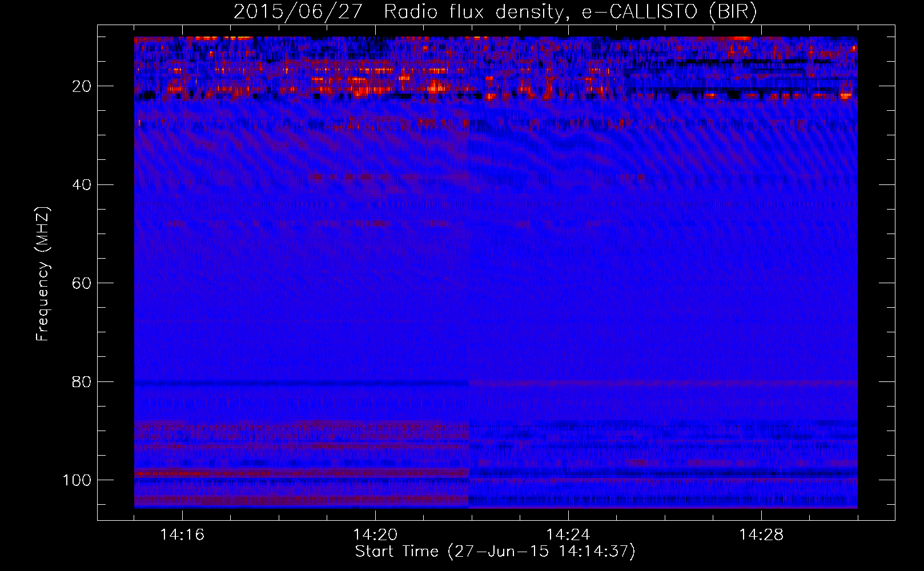The image size is (924, 571).
Task: Select the "100" frequency tick label
Action: click(77, 480)
